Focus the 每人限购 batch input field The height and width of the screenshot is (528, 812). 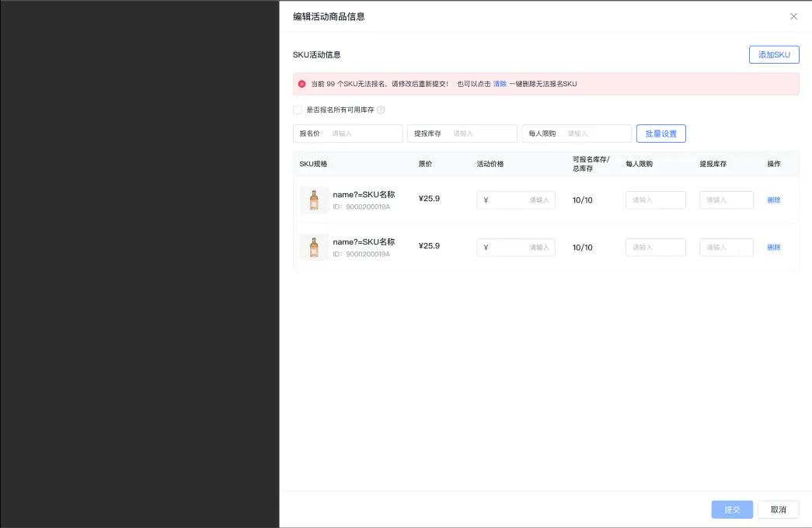click(x=577, y=134)
